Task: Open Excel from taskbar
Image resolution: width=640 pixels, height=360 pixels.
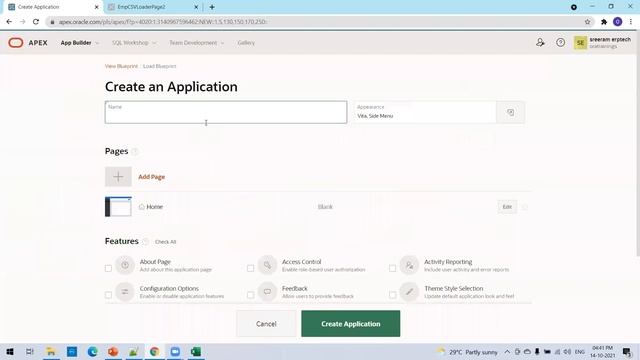Action: pyautogui.click(x=196, y=351)
